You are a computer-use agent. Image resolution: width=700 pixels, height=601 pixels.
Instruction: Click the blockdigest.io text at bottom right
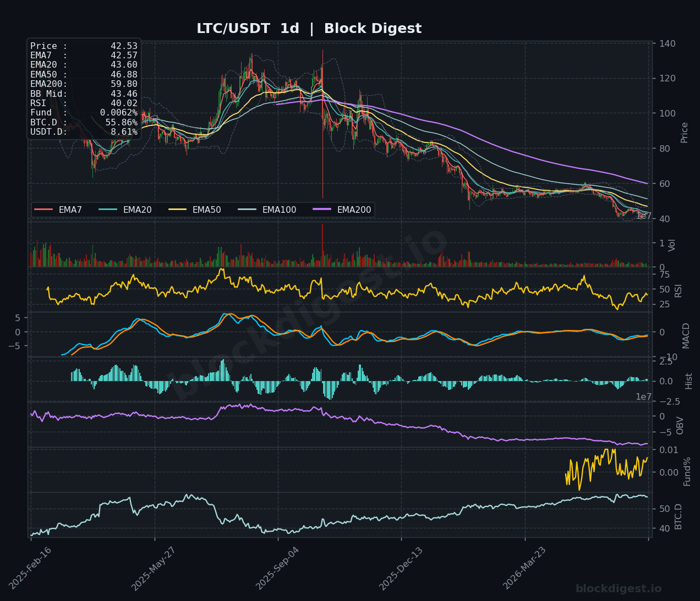619,589
